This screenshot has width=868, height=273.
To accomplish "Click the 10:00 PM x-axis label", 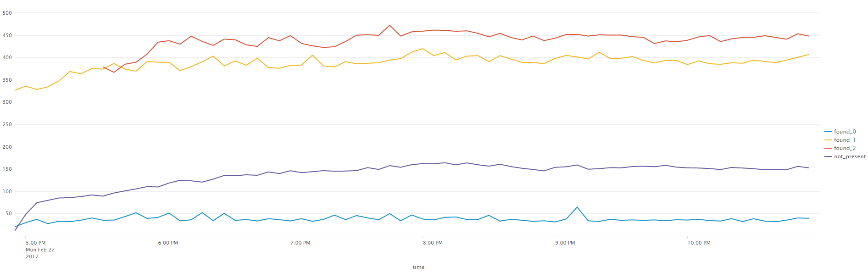I will point(699,243).
